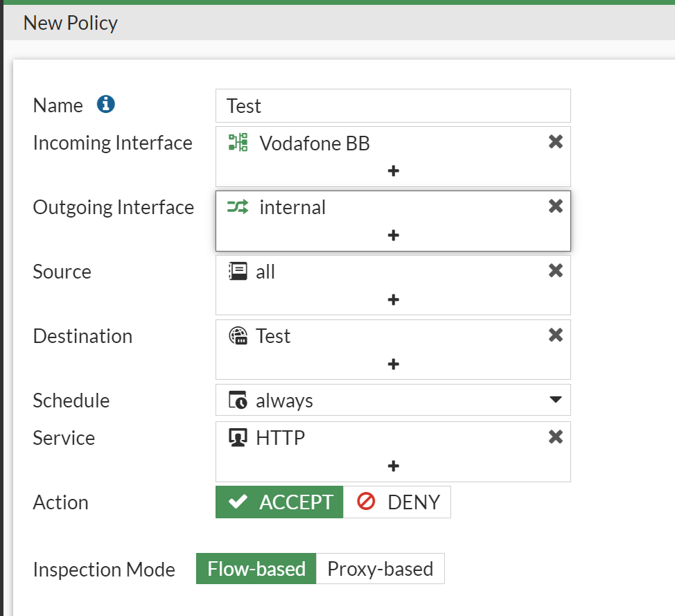
Task: Switch to Proxy-based inspection mode
Action: click(380, 569)
